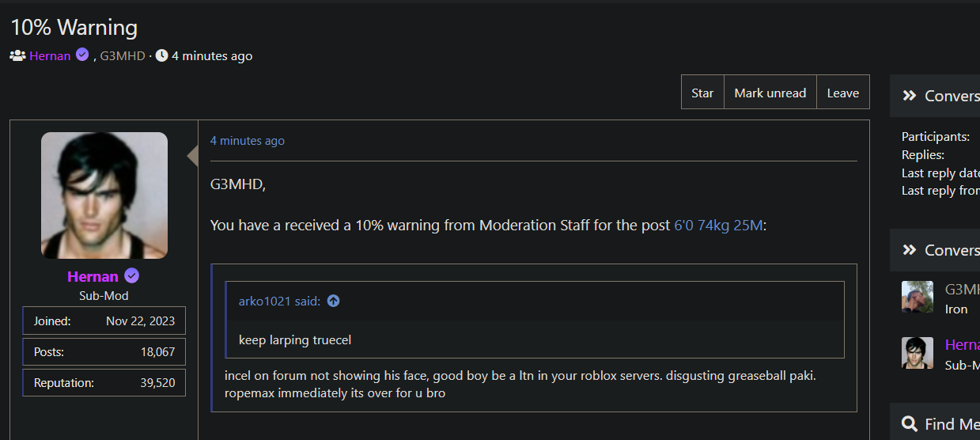
Task: Open Hernan's small avatar in sidebar
Action: (x=918, y=353)
